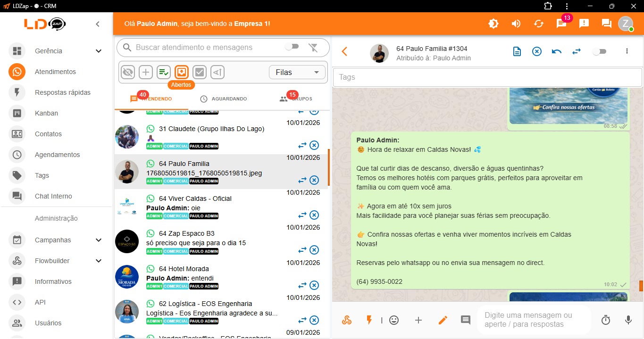Switch to the Grupos tab
This screenshot has height=339, width=644.
296,99
